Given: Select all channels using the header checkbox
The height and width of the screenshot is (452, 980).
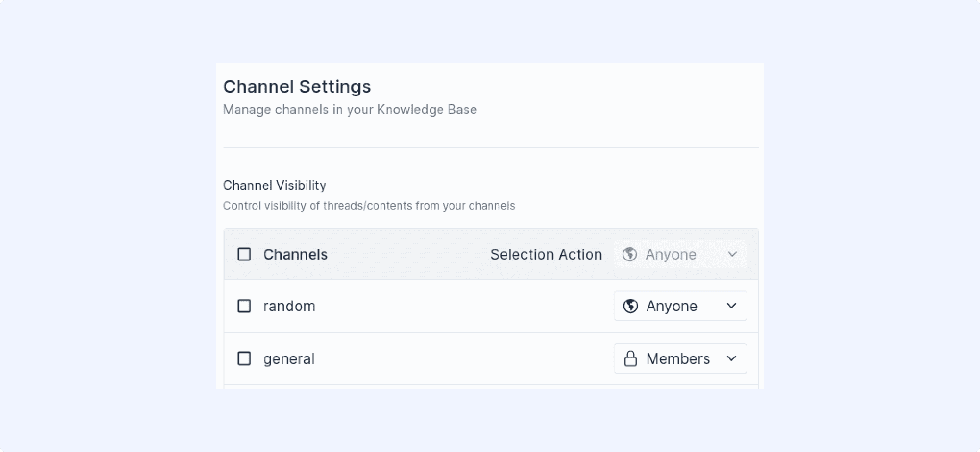Looking at the screenshot, I should [x=244, y=254].
